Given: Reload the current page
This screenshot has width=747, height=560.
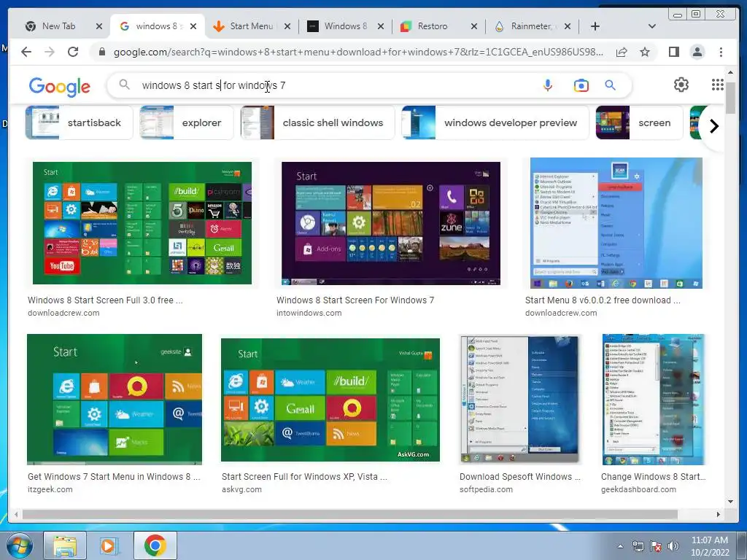Looking at the screenshot, I should pyautogui.click(x=73, y=52).
